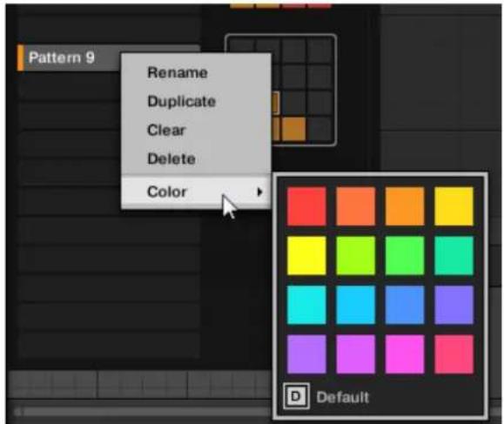Open the Color submenu entry
The height and width of the screenshot is (424, 504).
(x=196, y=192)
